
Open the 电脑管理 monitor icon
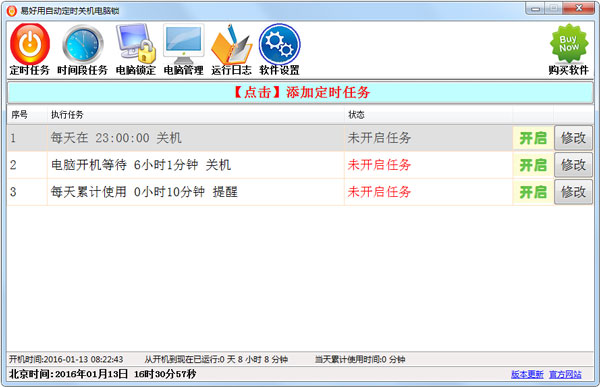click(x=183, y=49)
